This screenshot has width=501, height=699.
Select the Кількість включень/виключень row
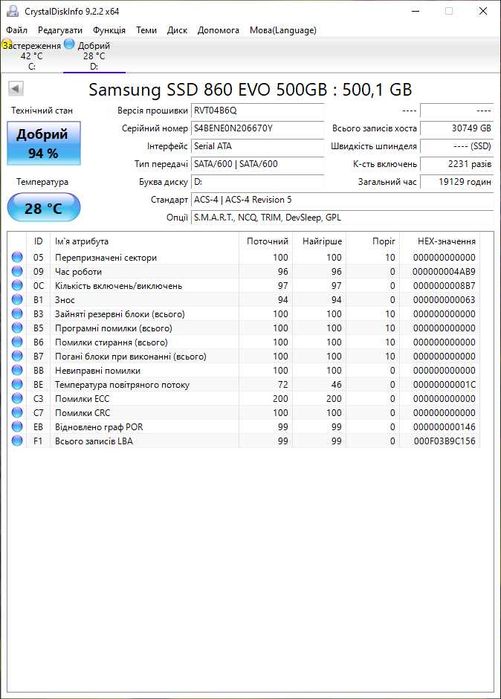click(x=244, y=285)
